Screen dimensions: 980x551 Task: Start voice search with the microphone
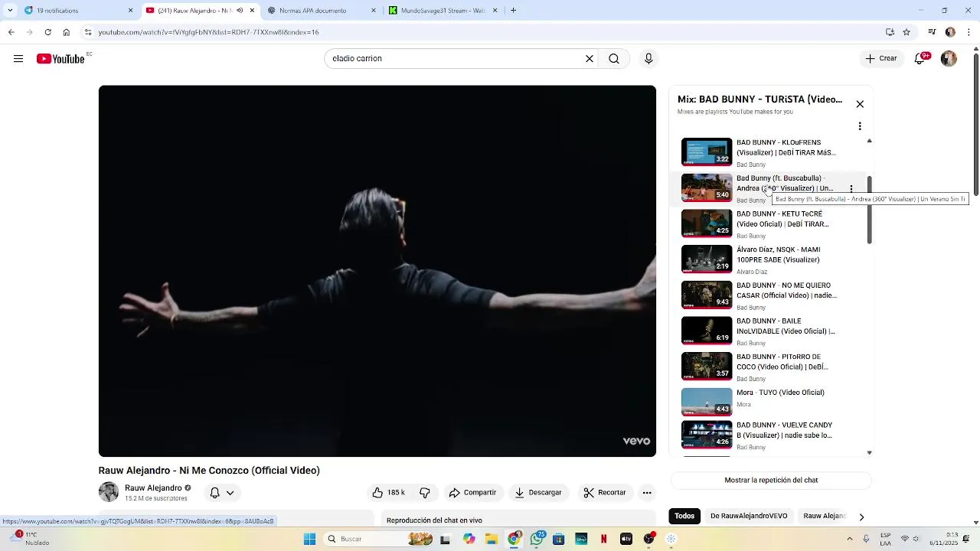pos(648,59)
